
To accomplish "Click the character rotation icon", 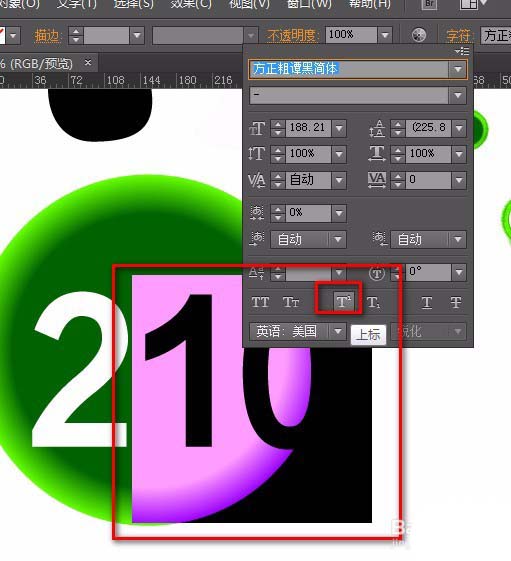I will tap(376, 274).
